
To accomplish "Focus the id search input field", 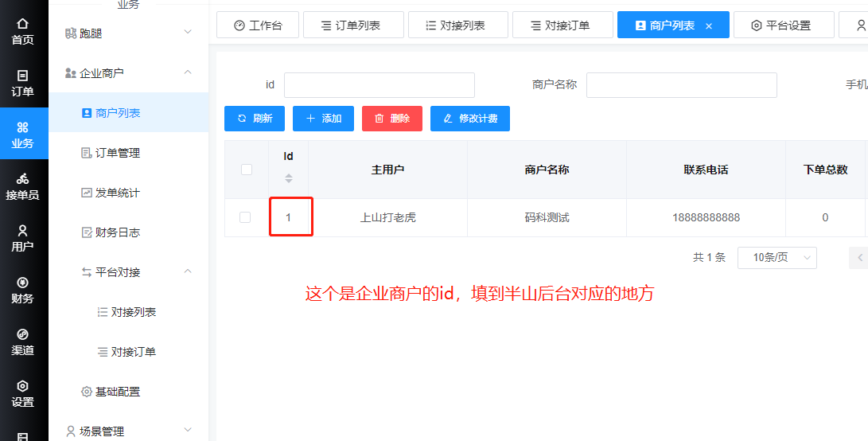I will pos(380,85).
